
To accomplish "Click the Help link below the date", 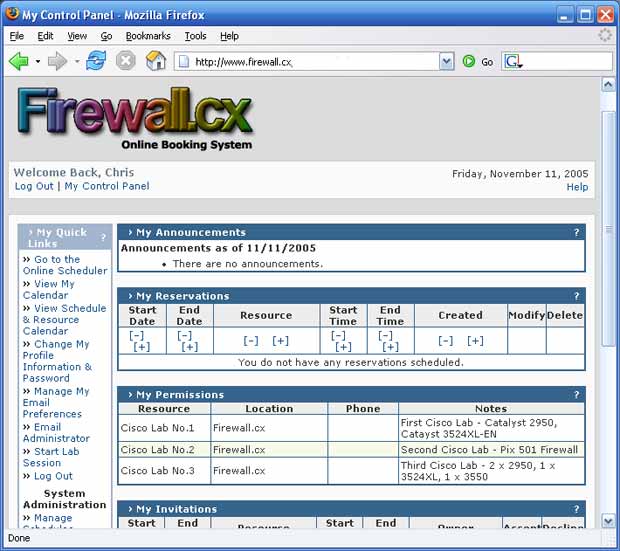I will [577, 187].
